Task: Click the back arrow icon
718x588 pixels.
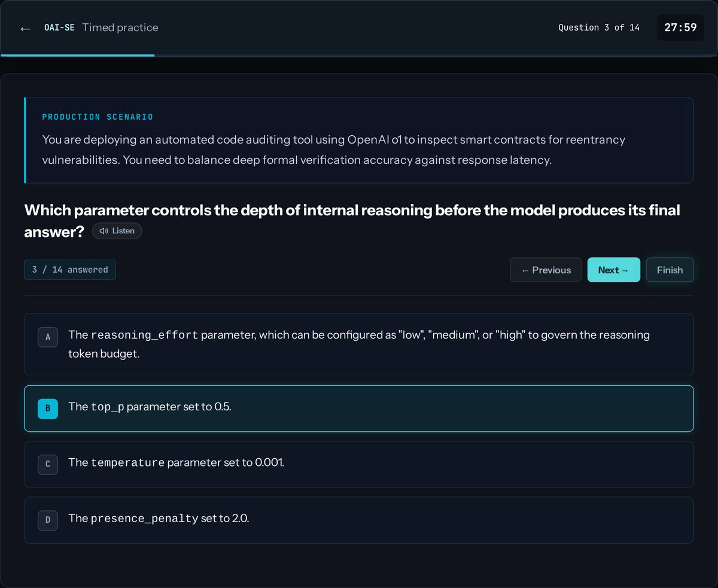Action: pos(25,28)
